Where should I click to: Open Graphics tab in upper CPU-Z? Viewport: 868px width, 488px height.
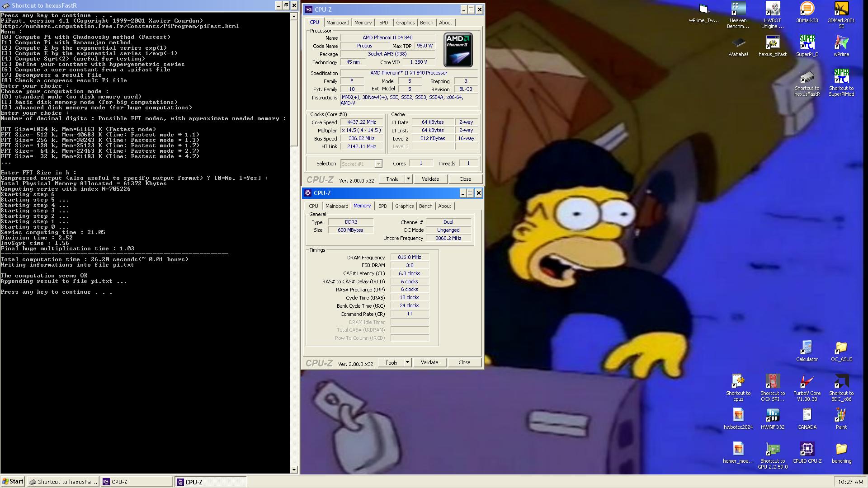pos(405,23)
